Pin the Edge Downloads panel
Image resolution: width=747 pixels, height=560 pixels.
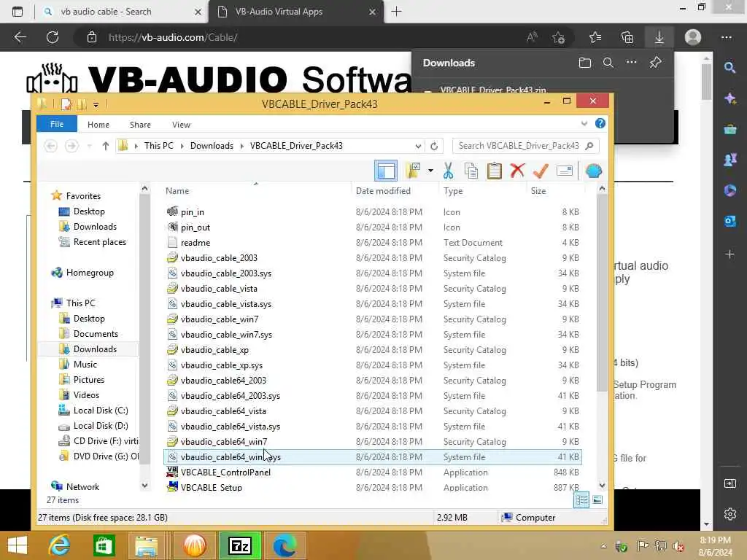pyautogui.click(x=655, y=63)
